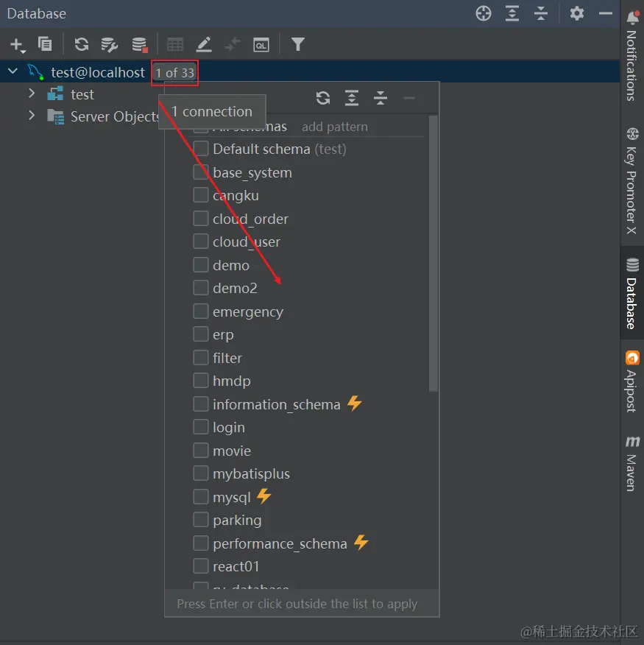Refresh the database tree via toolbar
This screenshot has width=644, height=645.
point(82,44)
